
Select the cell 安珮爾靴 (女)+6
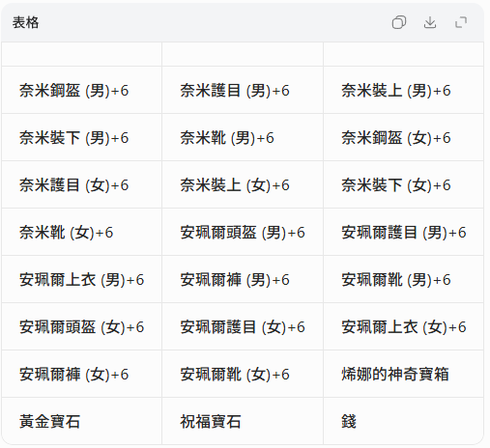(x=243, y=374)
